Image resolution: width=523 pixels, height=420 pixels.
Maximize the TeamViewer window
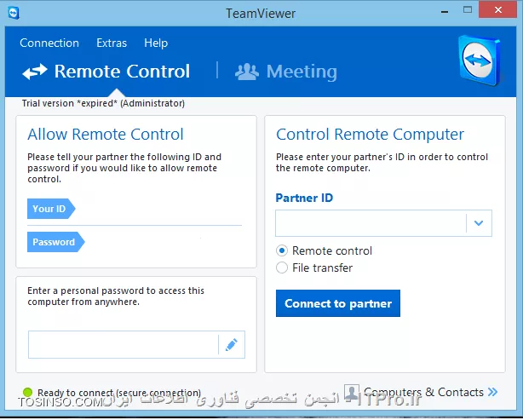[x=468, y=9]
